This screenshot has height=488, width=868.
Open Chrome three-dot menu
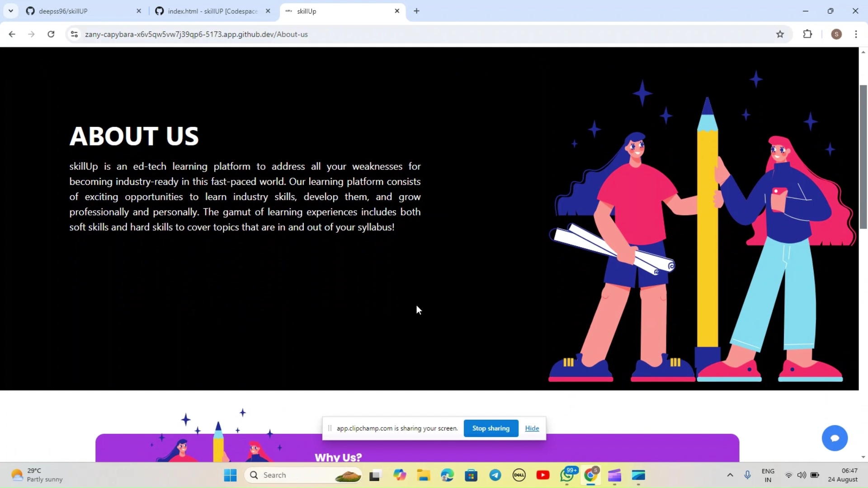click(856, 34)
